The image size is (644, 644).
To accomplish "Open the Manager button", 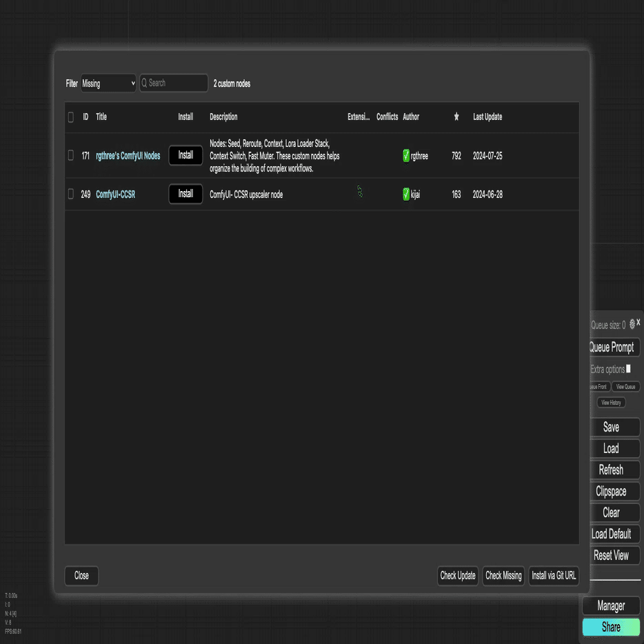I will tap(611, 606).
